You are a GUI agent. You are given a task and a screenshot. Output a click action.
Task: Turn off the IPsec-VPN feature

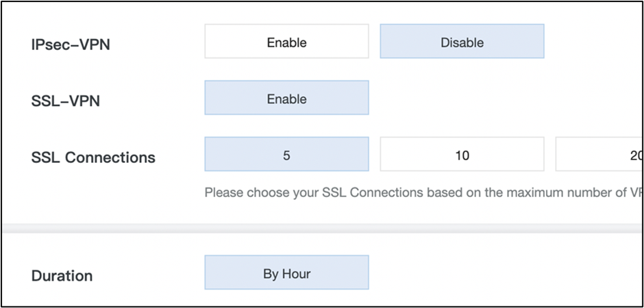tap(462, 42)
